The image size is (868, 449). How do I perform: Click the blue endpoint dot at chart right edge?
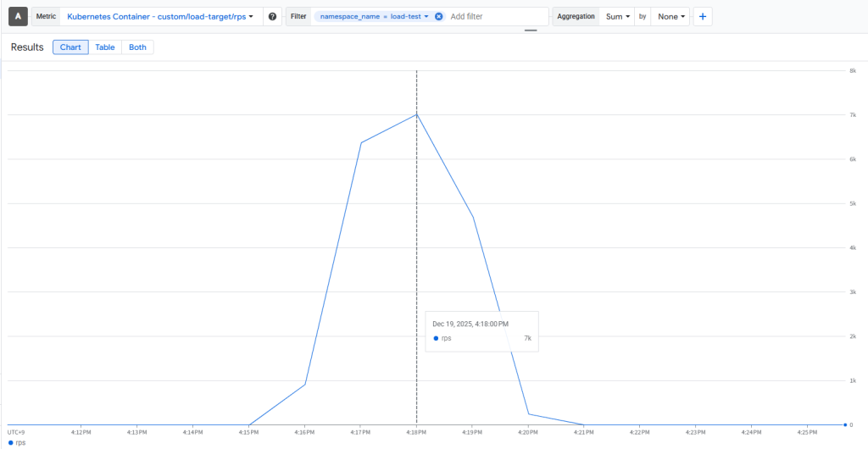coord(845,424)
